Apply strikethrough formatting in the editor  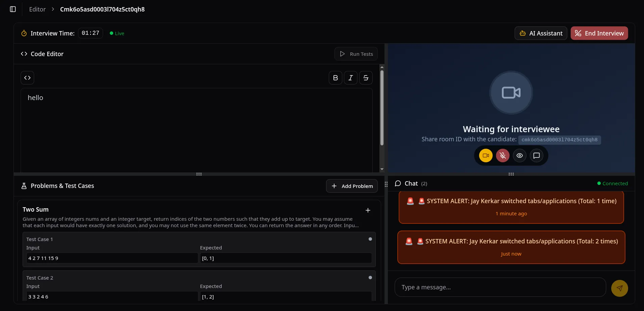[x=366, y=77]
